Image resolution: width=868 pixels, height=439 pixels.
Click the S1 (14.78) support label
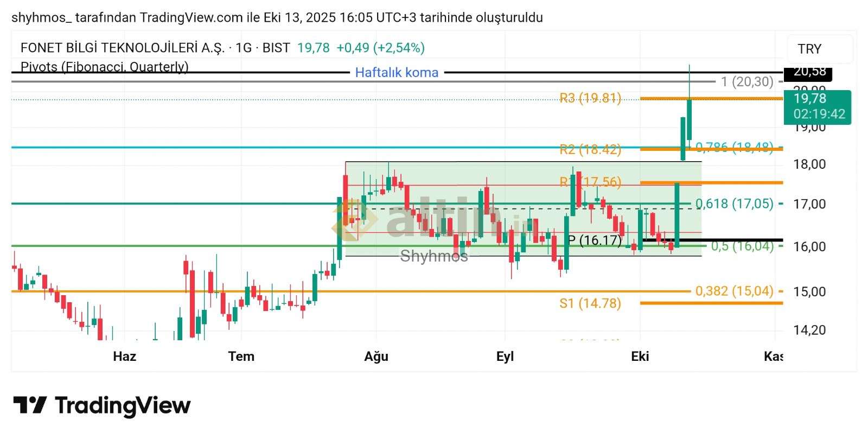coord(590,303)
